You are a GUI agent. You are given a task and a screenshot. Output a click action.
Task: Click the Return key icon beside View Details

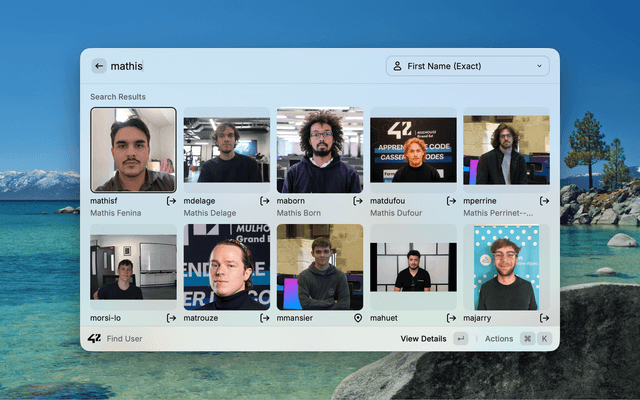click(x=460, y=339)
